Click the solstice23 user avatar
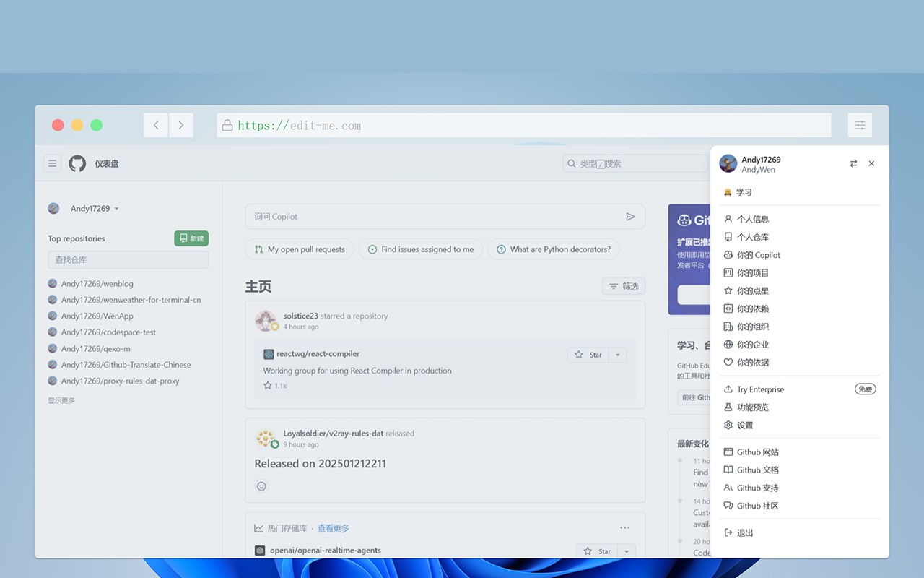Image resolution: width=924 pixels, height=578 pixels. [x=266, y=321]
